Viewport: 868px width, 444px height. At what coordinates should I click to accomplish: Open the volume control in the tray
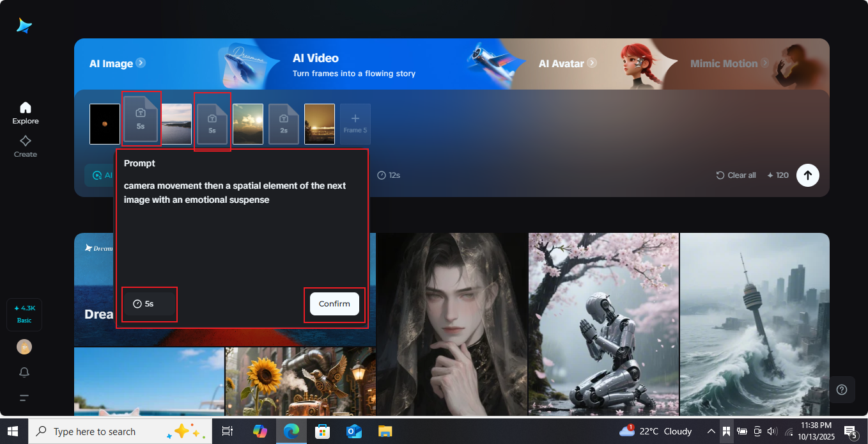point(771,431)
